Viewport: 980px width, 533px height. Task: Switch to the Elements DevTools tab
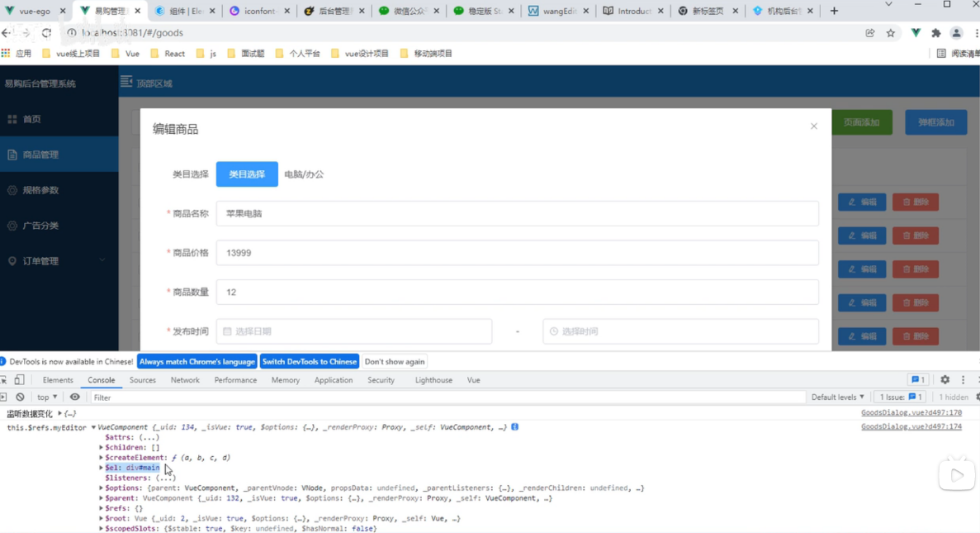pyautogui.click(x=58, y=380)
